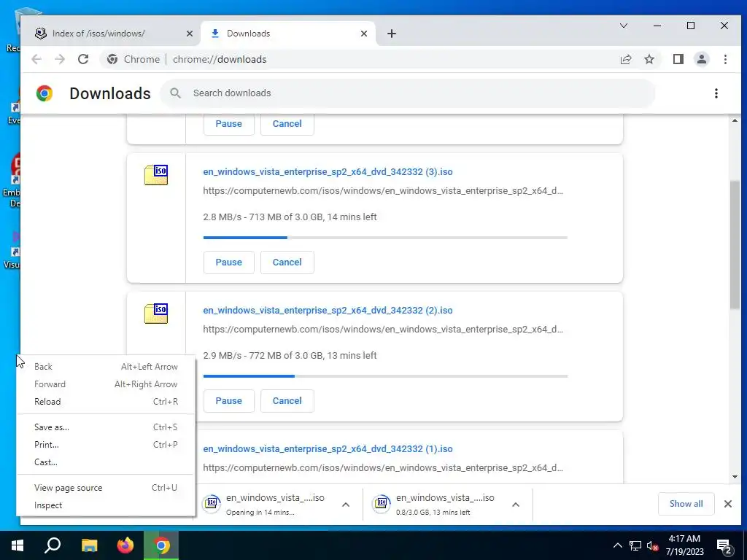The image size is (747, 560).
Task: Open Windows search from the taskbar
Action: 53,545
